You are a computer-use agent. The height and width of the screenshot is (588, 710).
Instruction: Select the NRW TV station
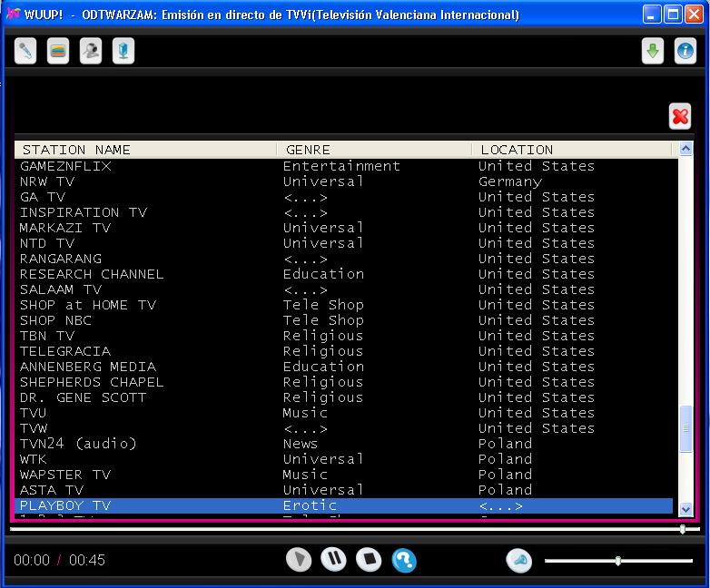click(x=344, y=181)
